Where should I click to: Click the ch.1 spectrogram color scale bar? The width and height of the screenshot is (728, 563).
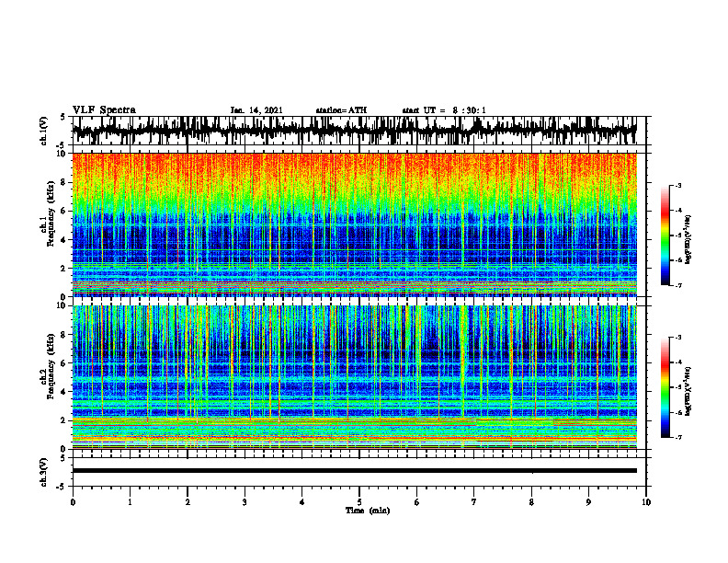[665, 236]
